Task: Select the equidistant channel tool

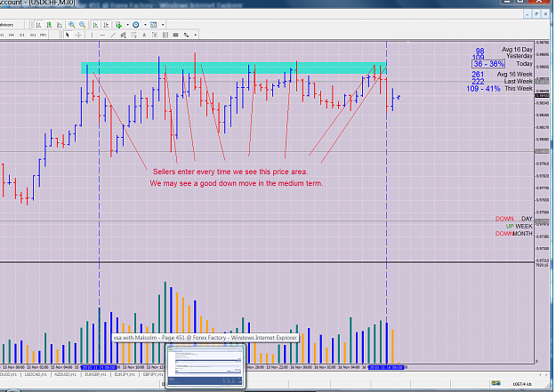Action: coord(123,35)
